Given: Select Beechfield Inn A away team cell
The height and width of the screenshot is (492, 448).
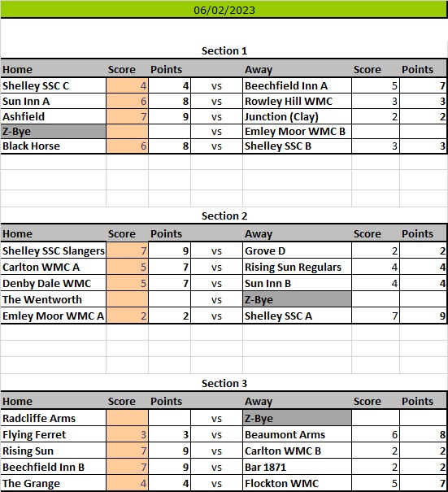Looking at the screenshot, I should pos(297,85).
